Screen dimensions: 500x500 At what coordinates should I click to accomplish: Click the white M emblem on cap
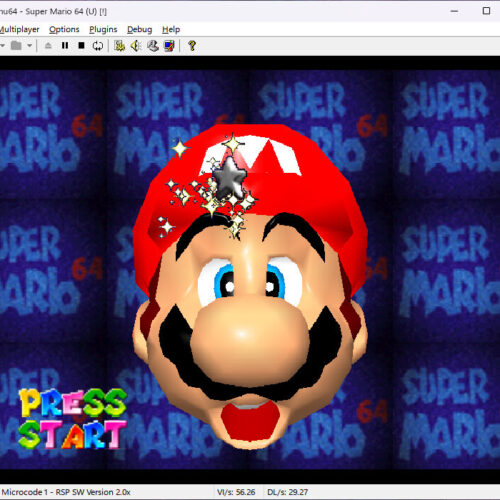251,154
